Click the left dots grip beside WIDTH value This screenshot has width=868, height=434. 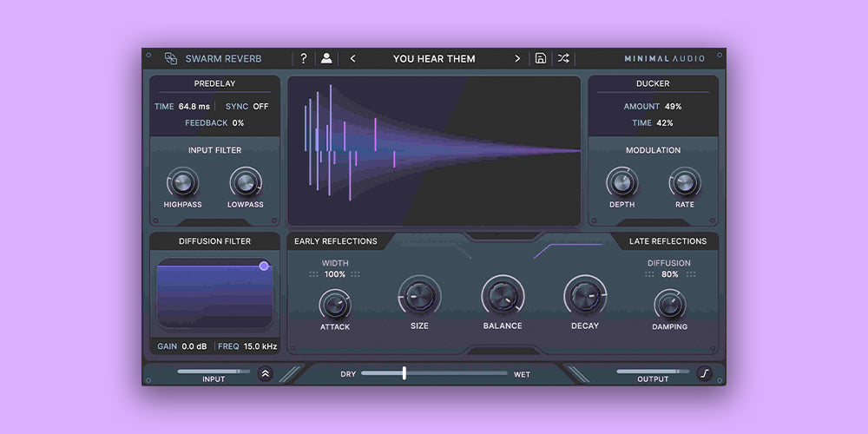tap(314, 274)
